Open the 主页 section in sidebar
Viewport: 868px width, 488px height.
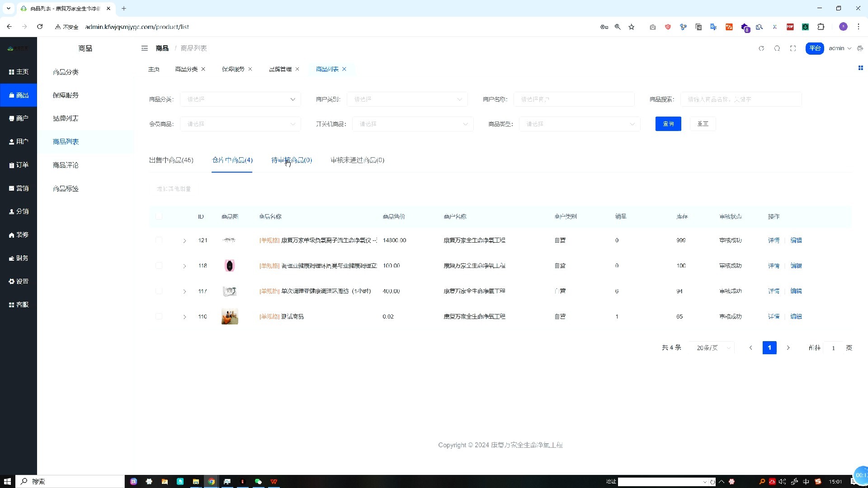(x=19, y=71)
